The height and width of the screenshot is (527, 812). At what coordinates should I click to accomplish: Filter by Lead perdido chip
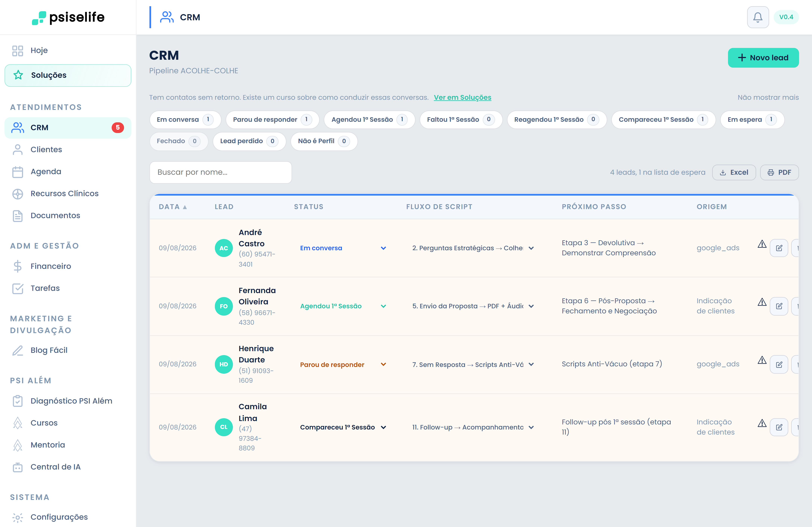249,141
